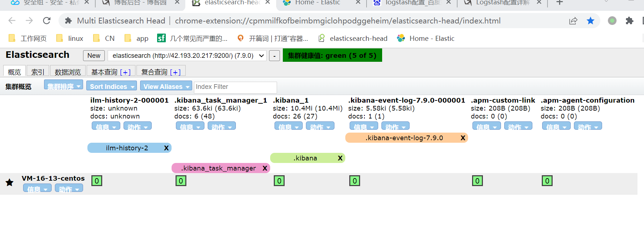Remove the .kibana_task_manager alias with X
644x241 pixels.
(x=265, y=168)
